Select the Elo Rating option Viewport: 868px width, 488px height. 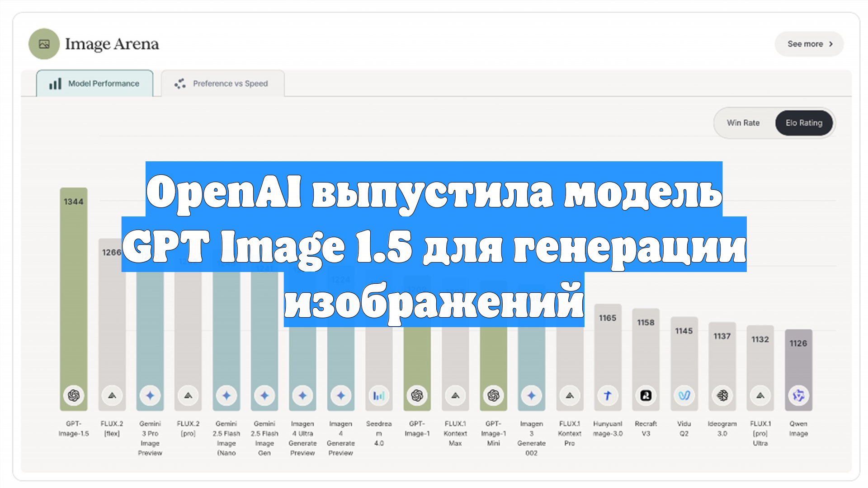[804, 123]
